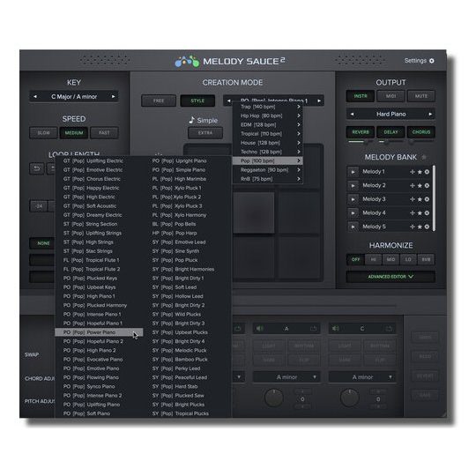Click the speaker icon on chord A pad
The height and width of the screenshot is (476, 476).
coord(260,329)
